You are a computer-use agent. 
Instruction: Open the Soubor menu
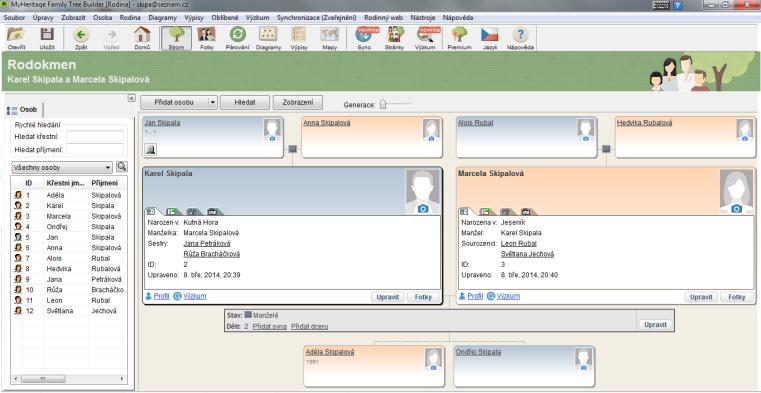click(x=14, y=17)
